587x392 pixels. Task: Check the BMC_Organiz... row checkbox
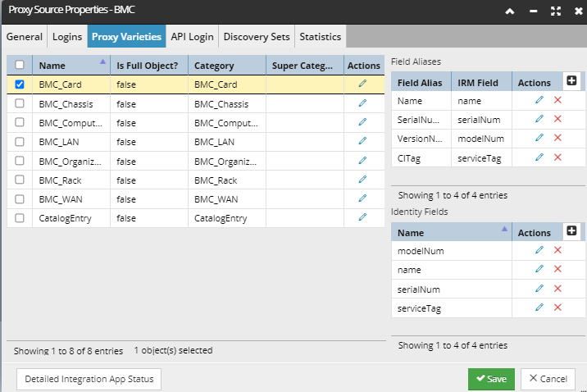[x=20, y=161]
